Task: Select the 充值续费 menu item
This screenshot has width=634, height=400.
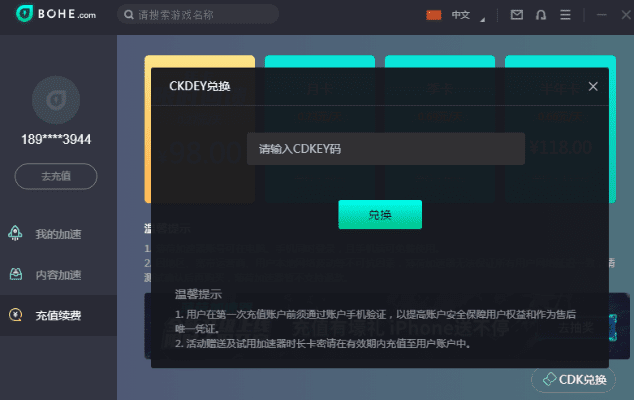Action: (x=58, y=315)
